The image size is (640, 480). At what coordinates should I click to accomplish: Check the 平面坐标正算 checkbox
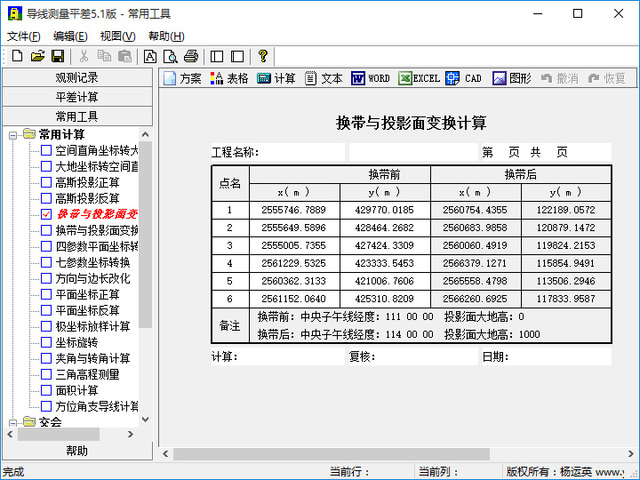click(x=46, y=294)
